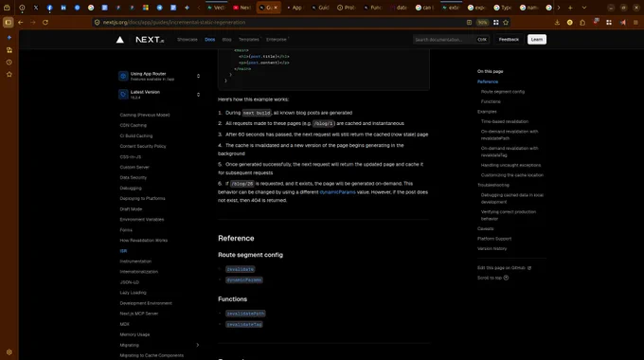Switch to the Func browser tab
644x360 pixels.
(x=372, y=8)
